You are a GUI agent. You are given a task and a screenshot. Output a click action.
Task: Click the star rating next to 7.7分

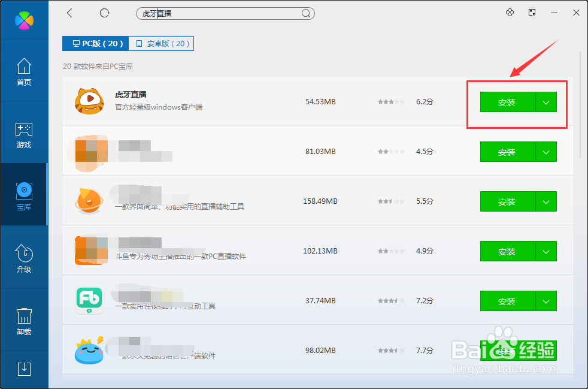pyautogui.click(x=391, y=350)
